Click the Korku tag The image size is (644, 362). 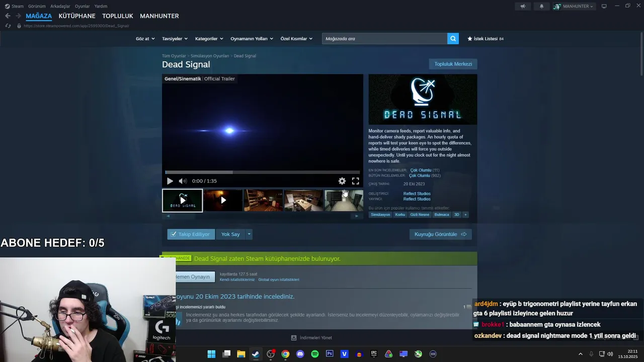coord(400,215)
